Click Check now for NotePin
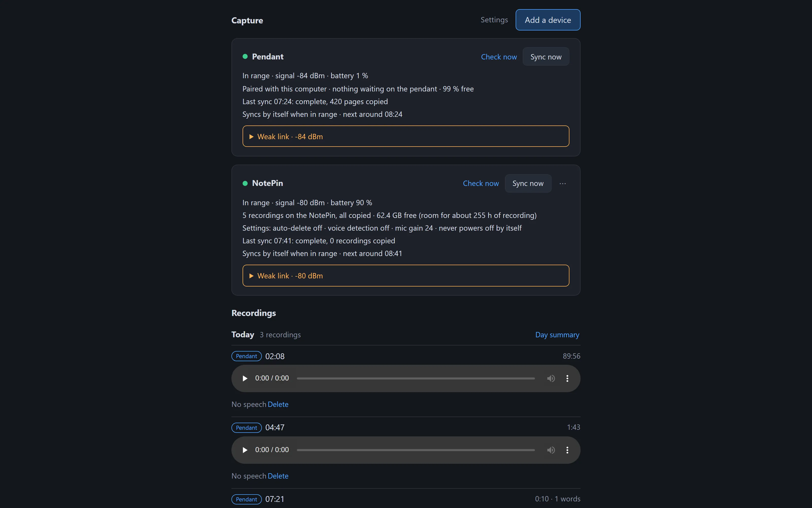Image resolution: width=812 pixels, height=508 pixels. click(481, 183)
